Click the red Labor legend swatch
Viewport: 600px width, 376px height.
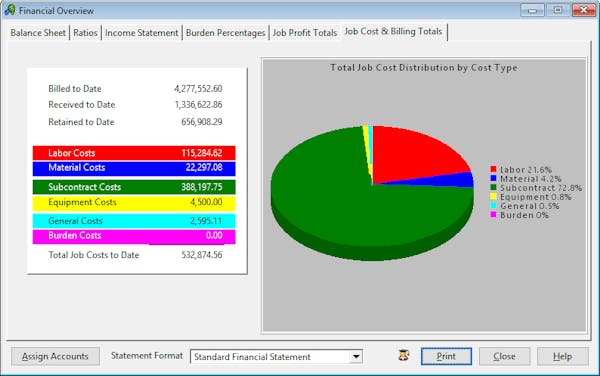point(493,169)
